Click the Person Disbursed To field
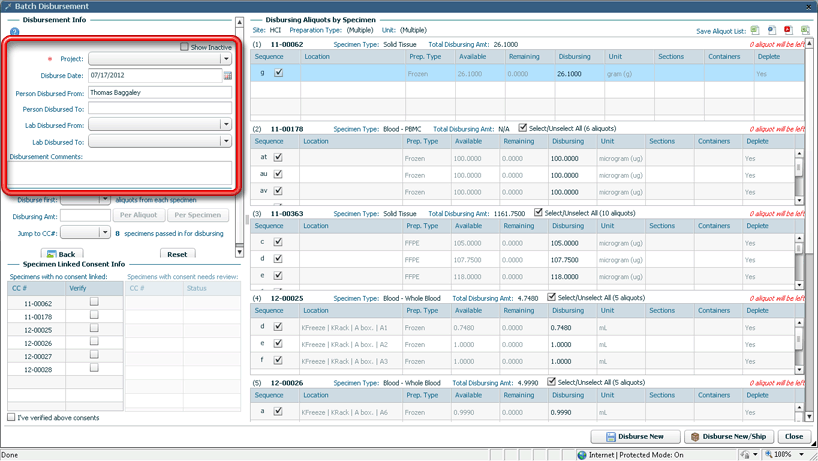Image resolution: width=818 pixels, height=461 pixels. (160, 108)
